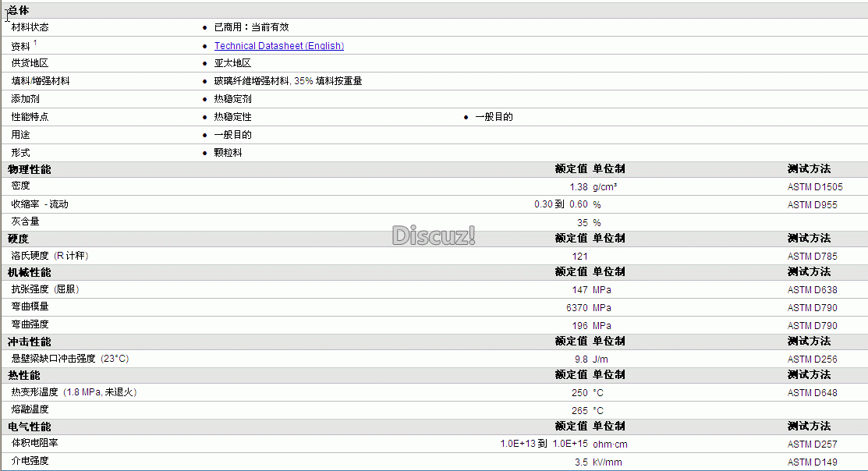The height and width of the screenshot is (471, 868).
Task: Click the '物理性能' section header
Action: tap(30, 169)
